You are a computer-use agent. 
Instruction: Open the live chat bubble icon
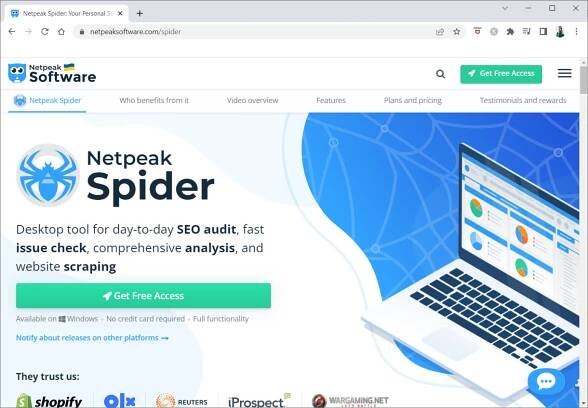point(546,382)
